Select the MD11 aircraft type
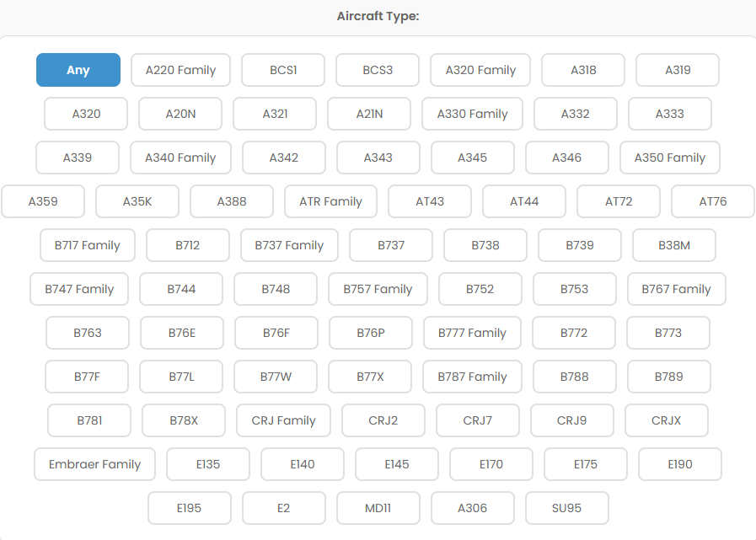756x540 pixels. tap(378, 508)
